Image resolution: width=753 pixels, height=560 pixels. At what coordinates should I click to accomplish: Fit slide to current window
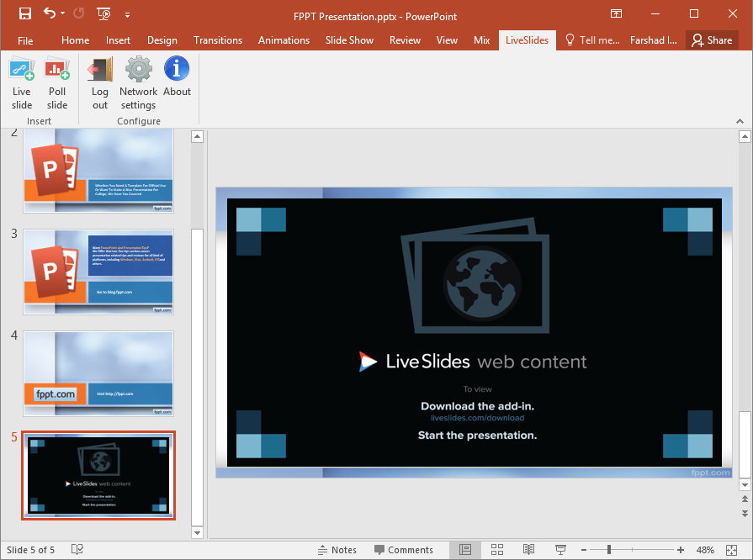pyautogui.click(x=731, y=550)
